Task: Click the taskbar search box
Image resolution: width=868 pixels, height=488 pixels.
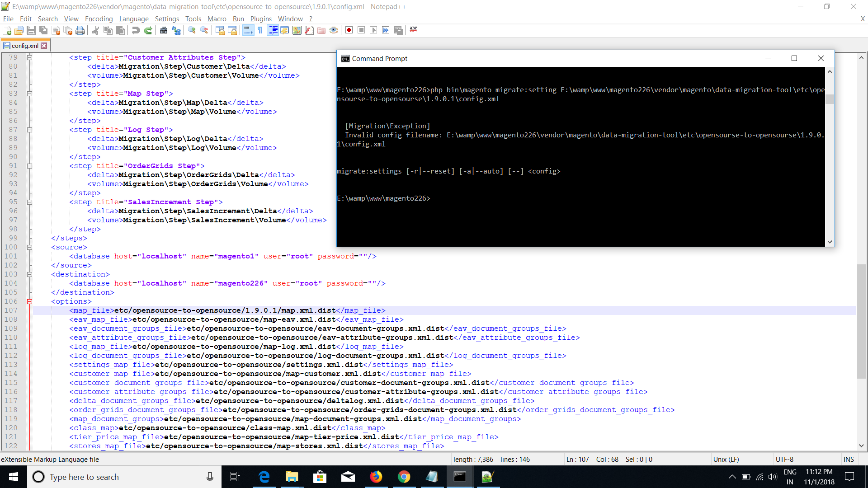Action: 124,477
